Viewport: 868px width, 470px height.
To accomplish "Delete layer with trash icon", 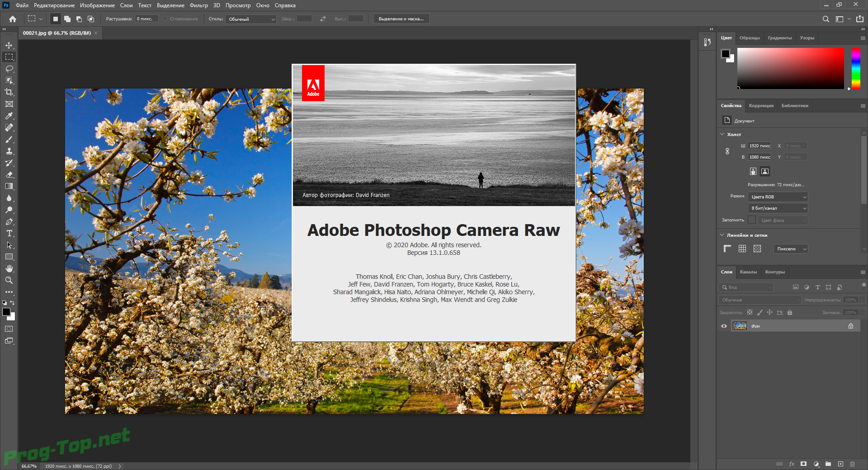I will (852, 464).
